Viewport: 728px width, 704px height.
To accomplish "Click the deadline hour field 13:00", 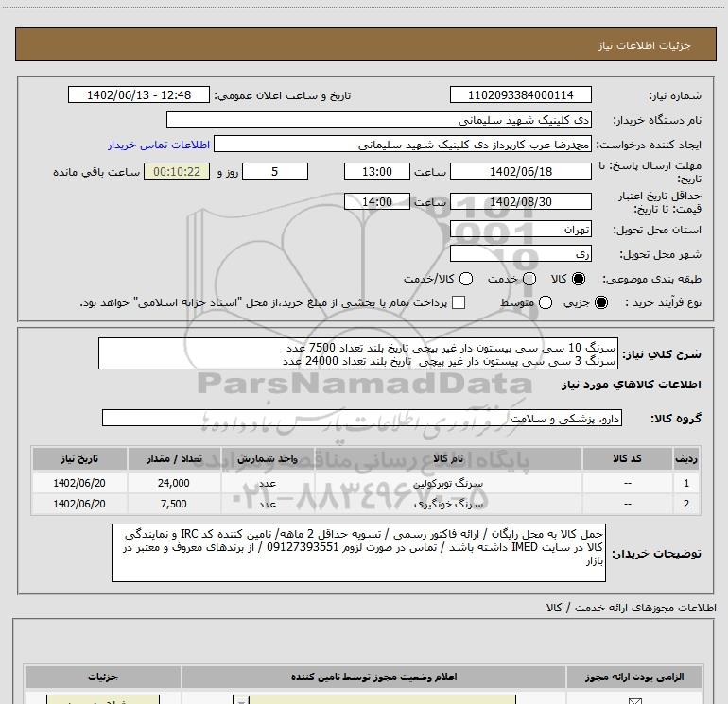I will pyautogui.click(x=377, y=171).
